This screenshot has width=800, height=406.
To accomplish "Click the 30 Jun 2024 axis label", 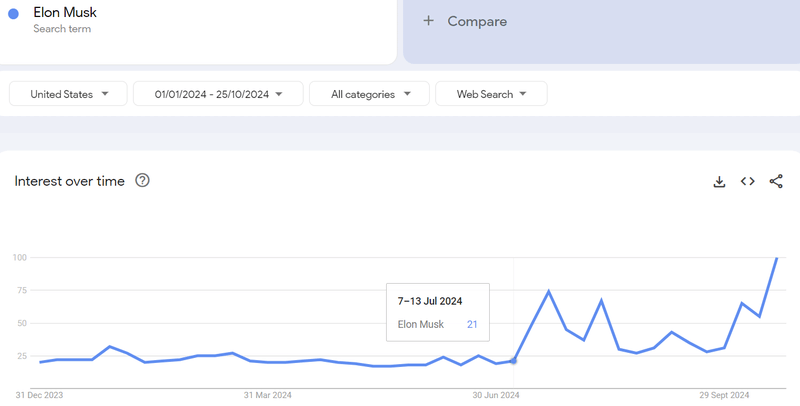I will pyautogui.click(x=496, y=395).
